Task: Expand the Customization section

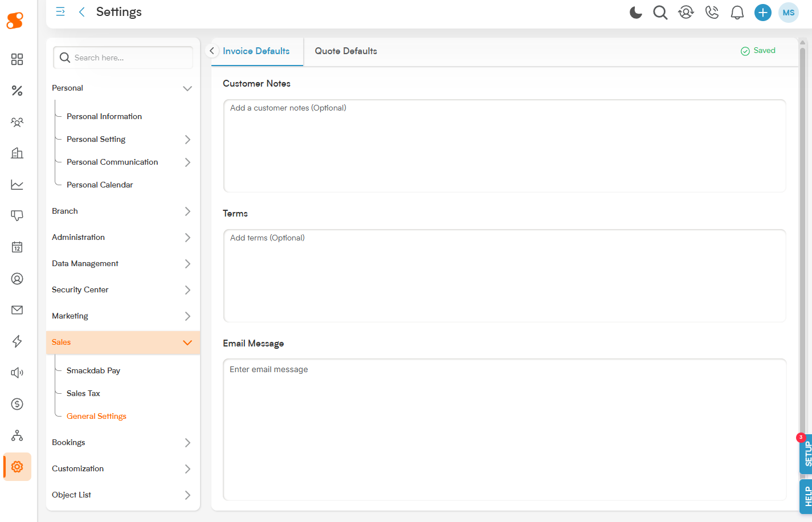Action: coord(187,469)
